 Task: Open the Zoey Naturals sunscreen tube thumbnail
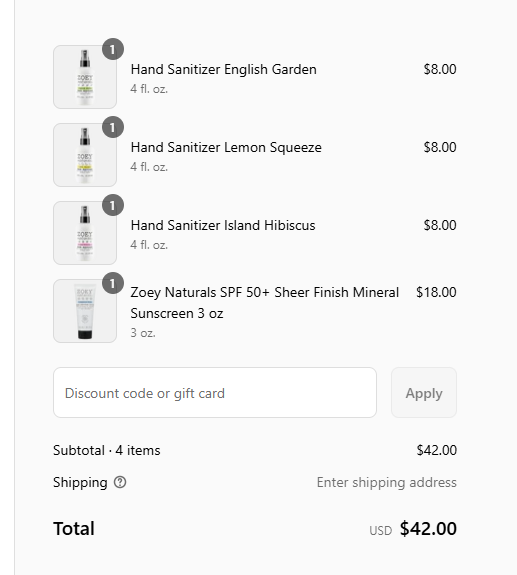85,311
